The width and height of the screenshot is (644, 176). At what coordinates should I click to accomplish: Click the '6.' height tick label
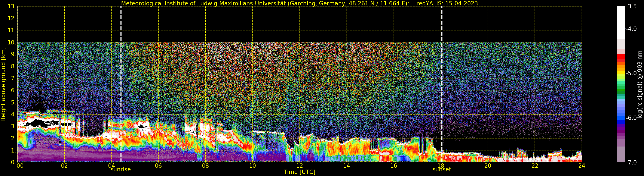point(13,91)
